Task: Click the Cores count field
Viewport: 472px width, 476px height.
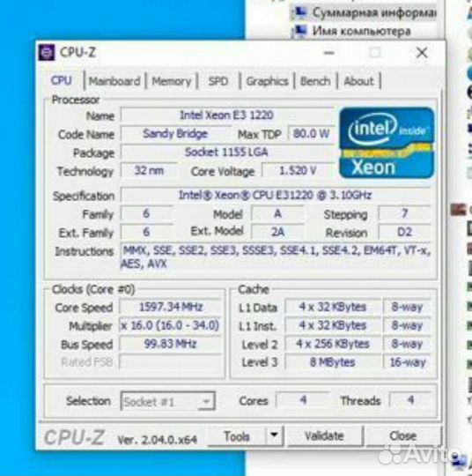Action: point(302,400)
